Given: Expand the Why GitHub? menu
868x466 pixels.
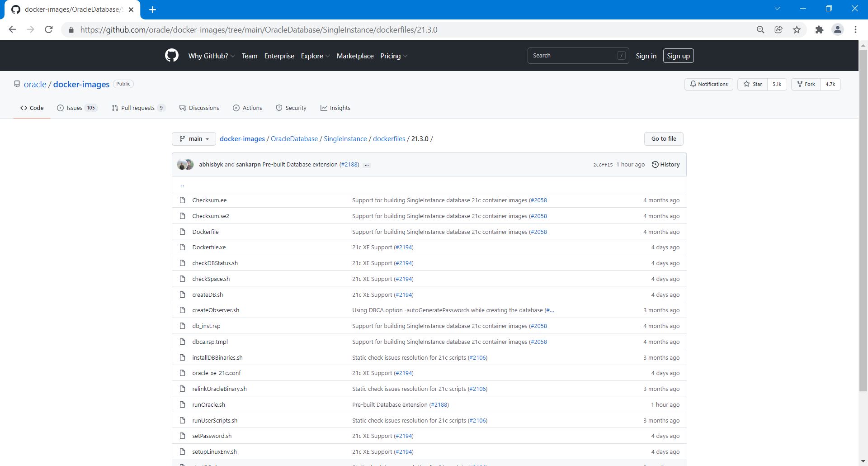Looking at the screenshot, I should point(211,56).
